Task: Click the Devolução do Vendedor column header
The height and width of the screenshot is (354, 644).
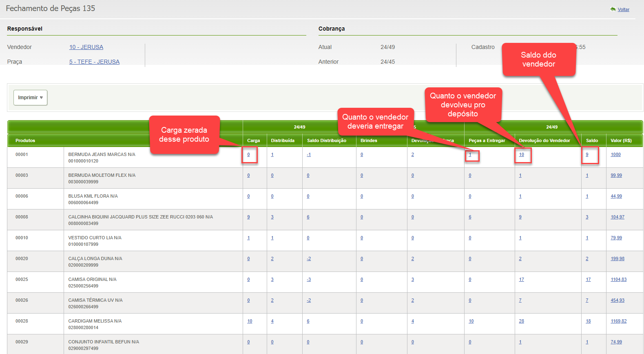Action: click(544, 140)
